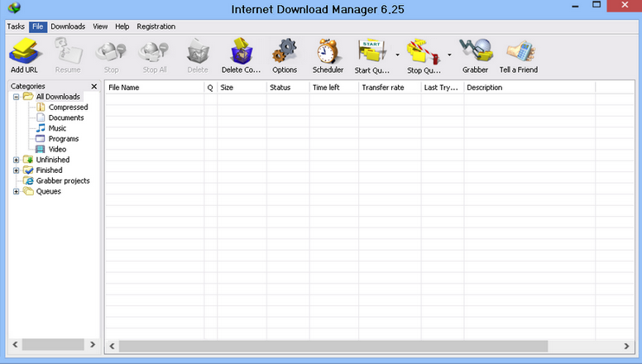
Task: Open the Scheduler alarm clock icon
Action: 328,51
